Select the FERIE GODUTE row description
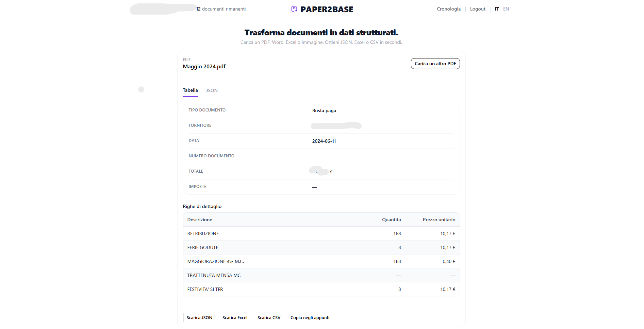 203,247
